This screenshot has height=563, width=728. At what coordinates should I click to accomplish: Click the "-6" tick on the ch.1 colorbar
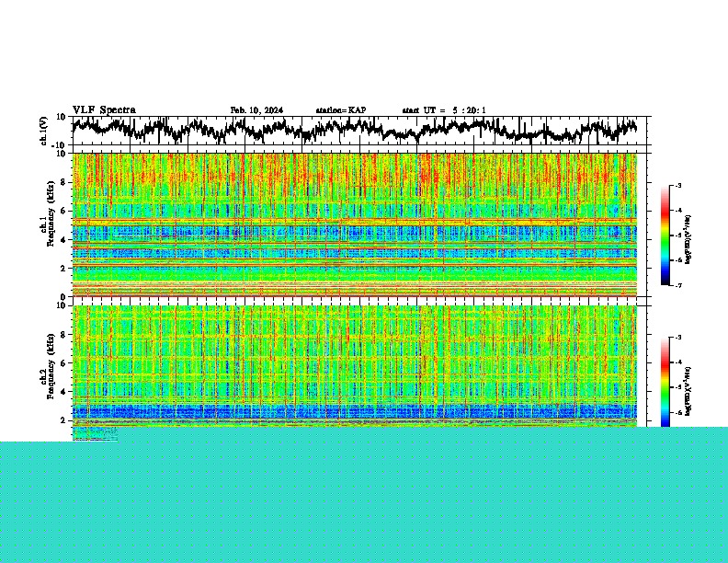click(678, 260)
